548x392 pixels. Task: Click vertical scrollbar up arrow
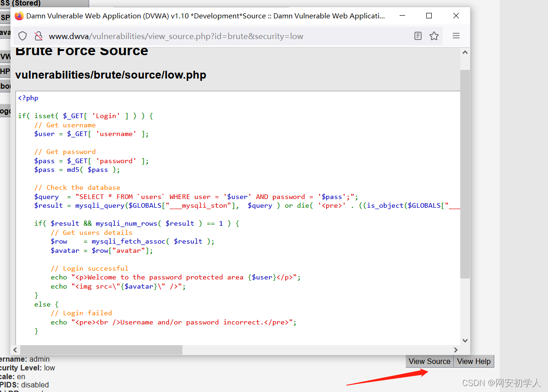click(465, 52)
